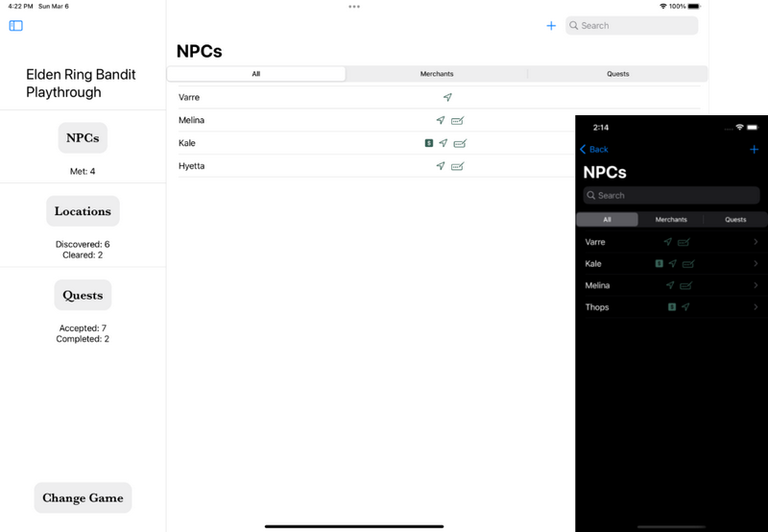
Task: Open Thops row chevron on iPhone
Action: 756,307
